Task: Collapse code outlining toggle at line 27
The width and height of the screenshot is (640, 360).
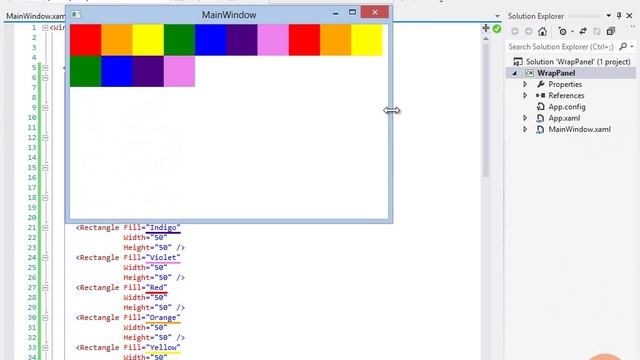Action: [45, 288]
